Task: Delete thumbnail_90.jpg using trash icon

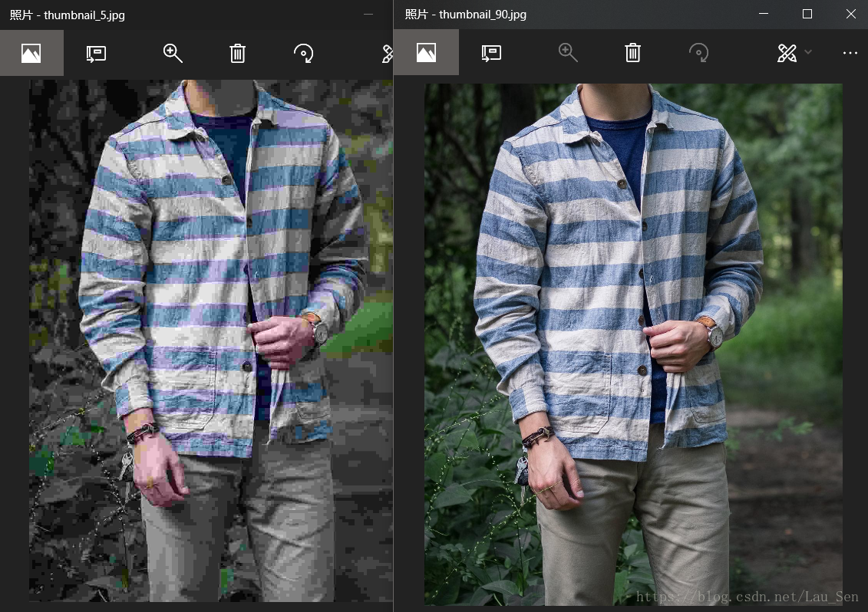Action: pyautogui.click(x=632, y=53)
